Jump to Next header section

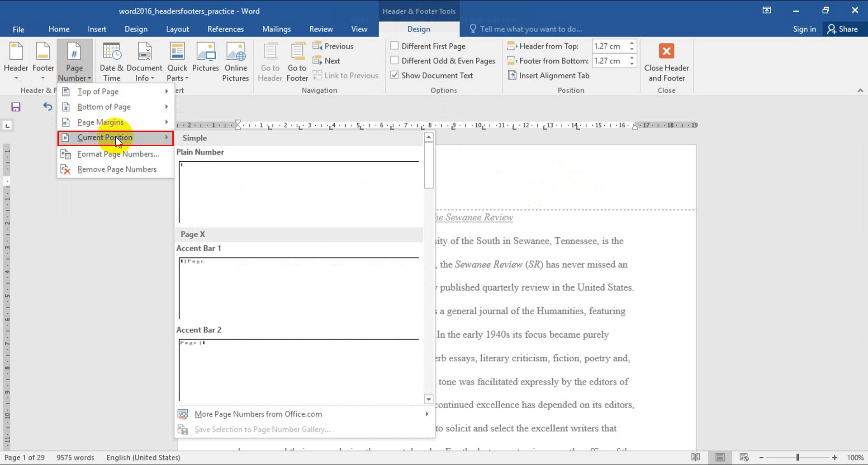tap(327, 61)
